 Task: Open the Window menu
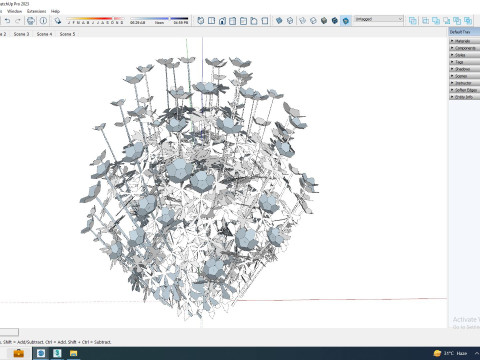point(15,11)
